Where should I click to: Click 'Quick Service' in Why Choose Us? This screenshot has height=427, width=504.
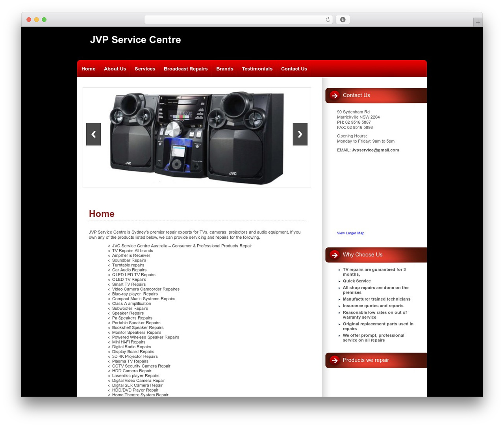(x=357, y=281)
